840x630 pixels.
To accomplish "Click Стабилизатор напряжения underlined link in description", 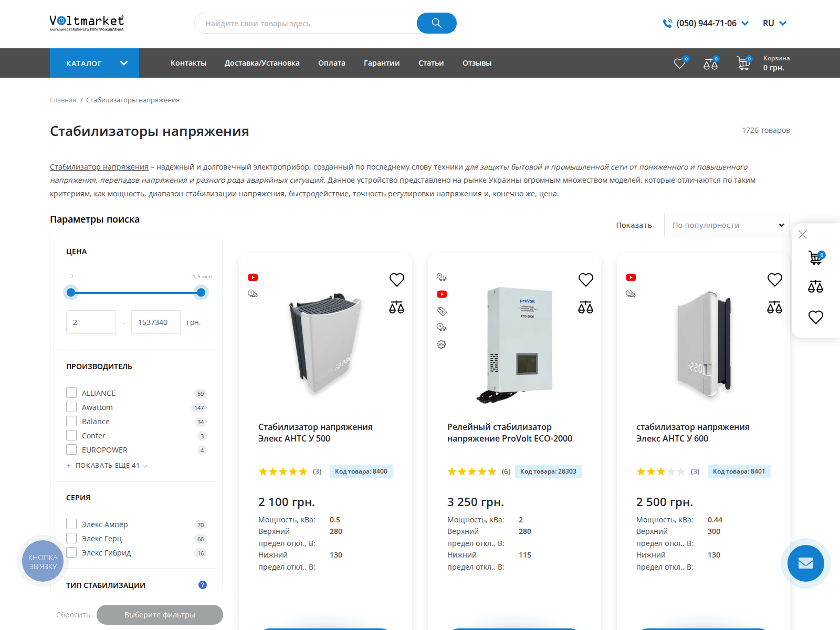I will [x=99, y=167].
